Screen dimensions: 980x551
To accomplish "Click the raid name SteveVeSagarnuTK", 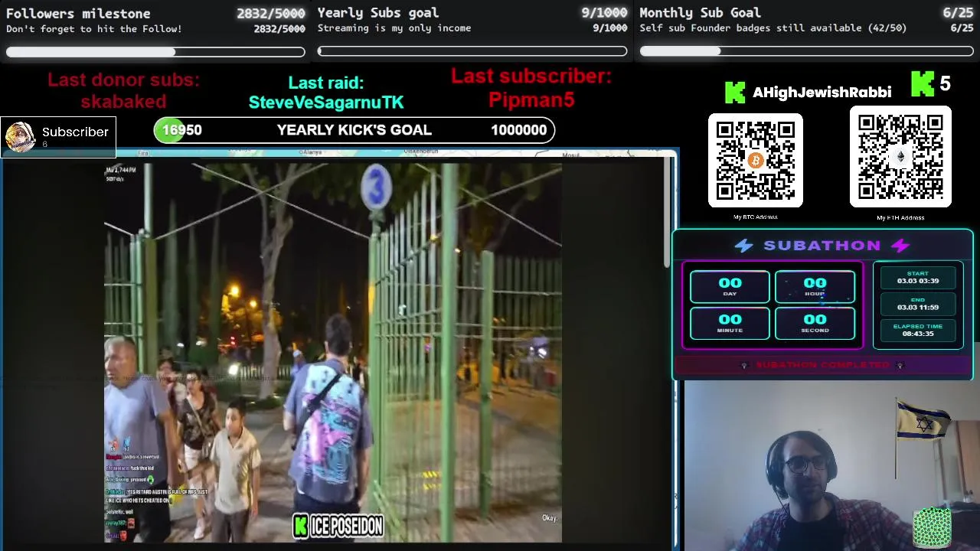I will (326, 103).
